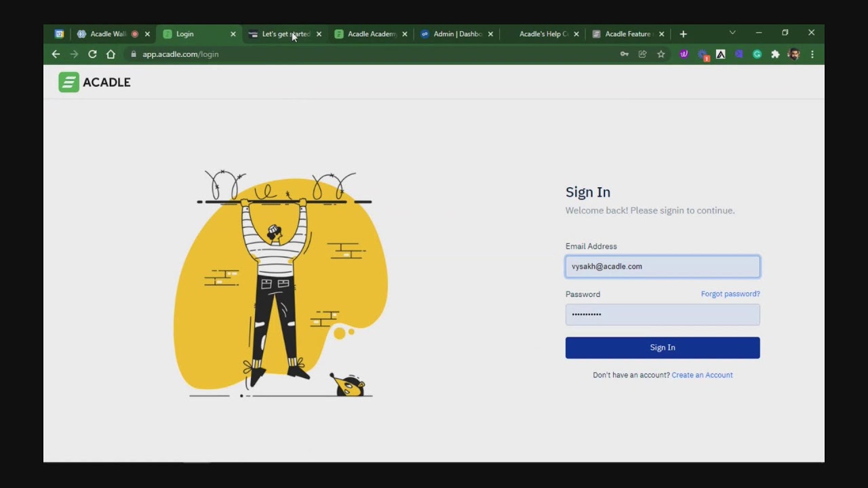Viewport: 868px width, 488px height.
Task: Minimize the browser window
Action: click(x=759, y=33)
